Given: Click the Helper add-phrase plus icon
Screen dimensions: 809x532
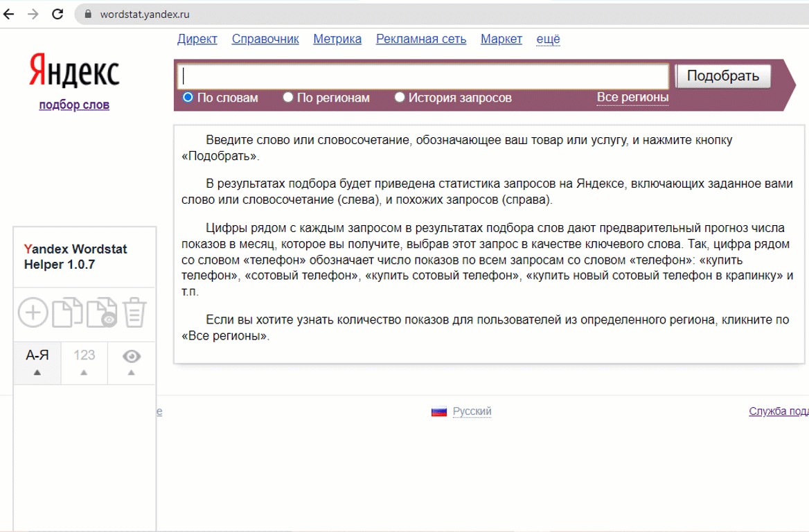Looking at the screenshot, I should (x=33, y=312).
